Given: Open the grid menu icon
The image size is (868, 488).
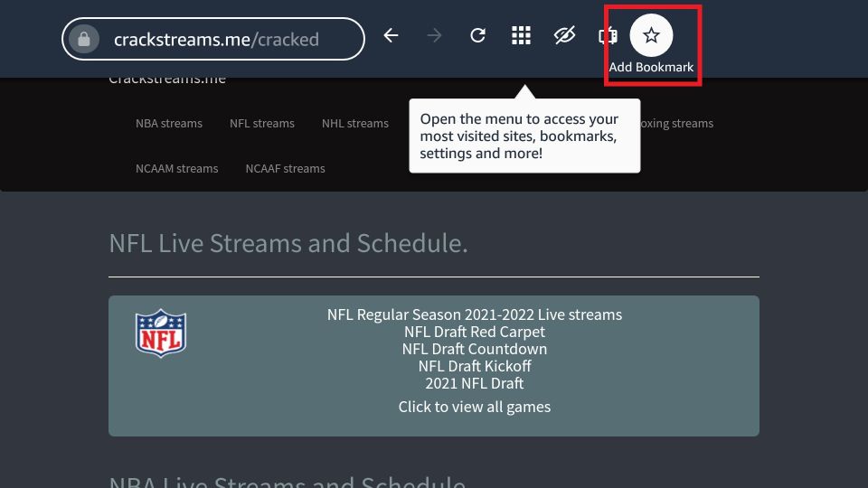Looking at the screenshot, I should click(521, 35).
